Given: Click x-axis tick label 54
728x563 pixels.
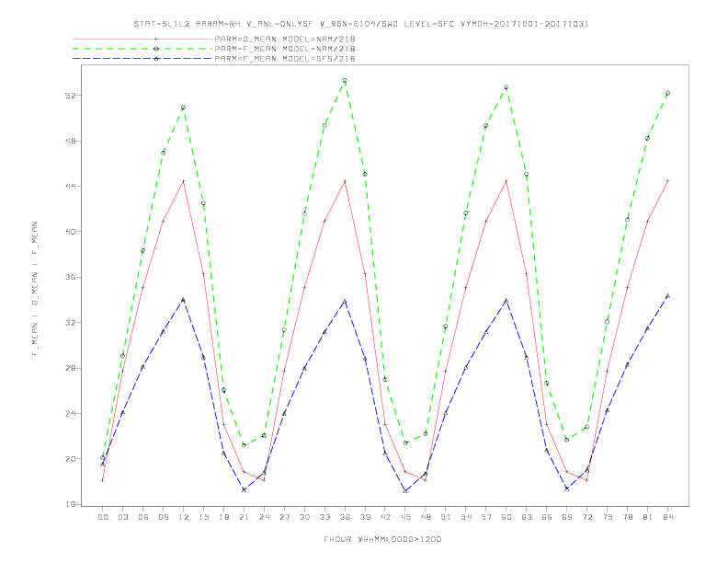Looking at the screenshot, I should click(466, 517).
